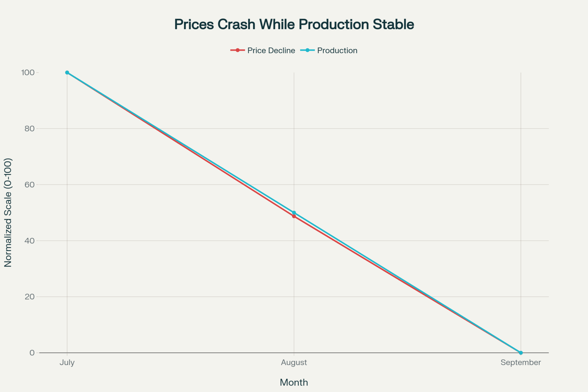Click the 'Normalized Scale (0-100)' y-axis title
The width and height of the screenshot is (588, 392).
[x=8, y=213]
